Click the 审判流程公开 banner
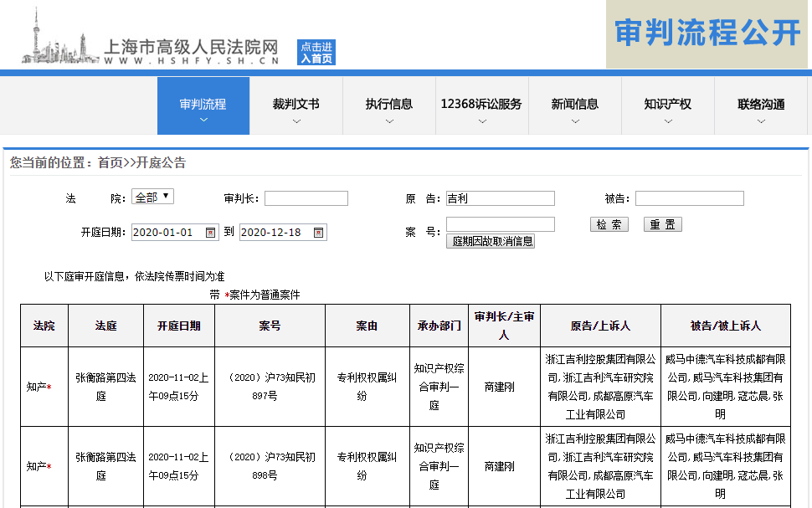Image resolution: width=812 pixels, height=508 pixels. (708, 34)
